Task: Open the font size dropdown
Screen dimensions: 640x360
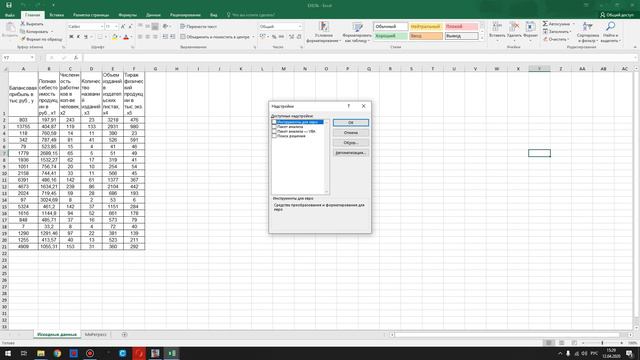Action: [x=116, y=27]
